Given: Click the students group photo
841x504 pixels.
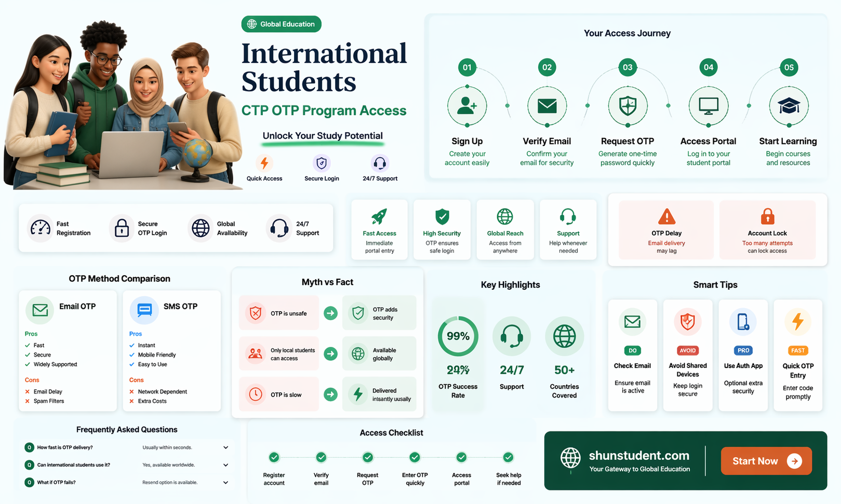Looking at the screenshot, I should (x=122, y=104).
